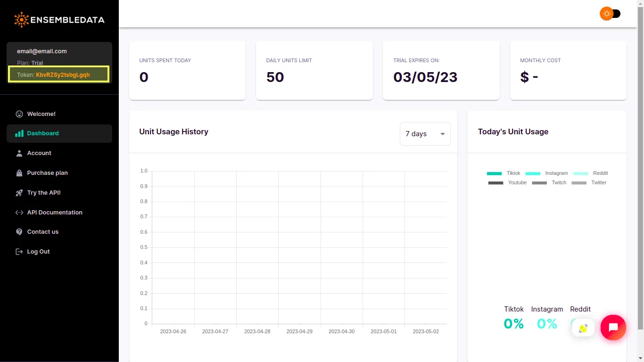
Task: Click the Dashboard bar chart icon
Action: pos(19,133)
